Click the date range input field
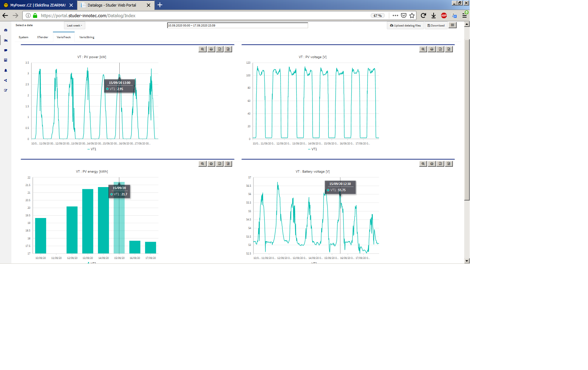This screenshot has width=588, height=370. [x=237, y=25]
